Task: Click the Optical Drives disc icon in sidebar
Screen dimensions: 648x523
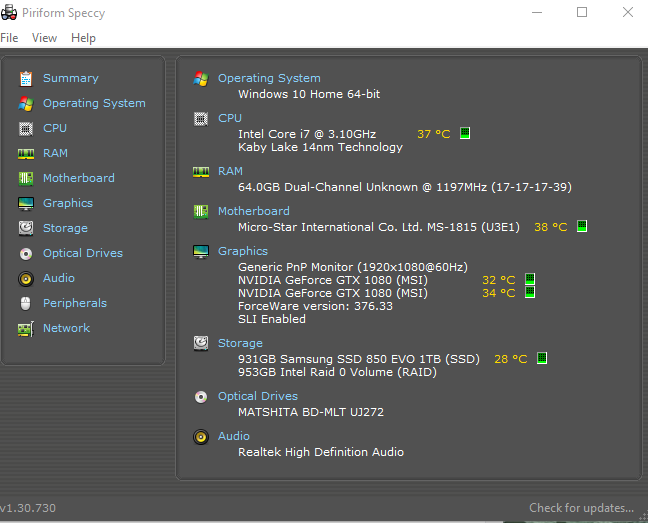Action: (x=25, y=253)
